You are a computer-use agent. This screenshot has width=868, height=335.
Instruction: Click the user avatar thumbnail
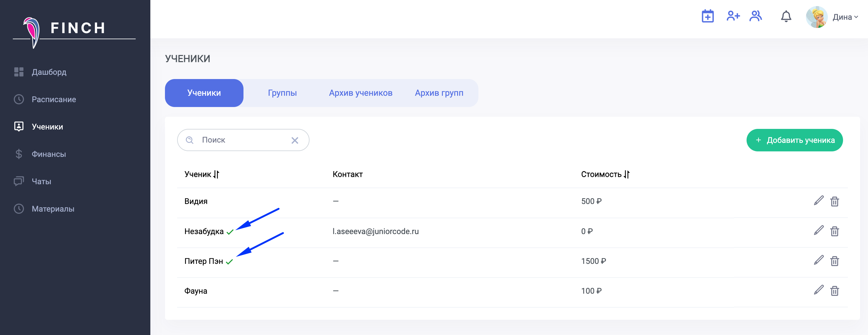(x=816, y=17)
